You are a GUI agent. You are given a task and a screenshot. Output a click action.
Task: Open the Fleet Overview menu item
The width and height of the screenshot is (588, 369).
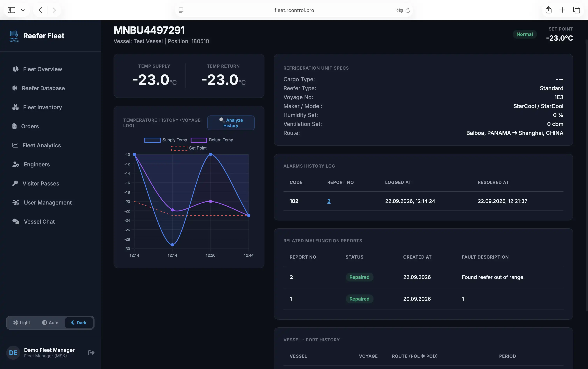[x=50, y=69]
